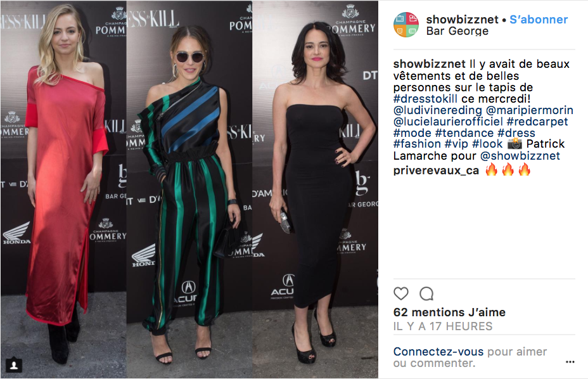The height and width of the screenshot is (379, 588).
Task: Open the #dresstokill hashtag
Action: point(425,99)
